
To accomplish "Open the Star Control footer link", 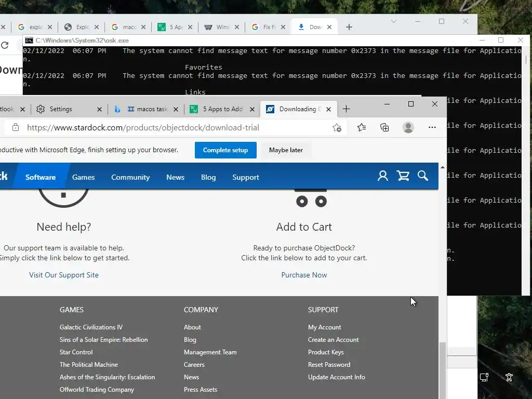I will pyautogui.click(x=76, y=352).
